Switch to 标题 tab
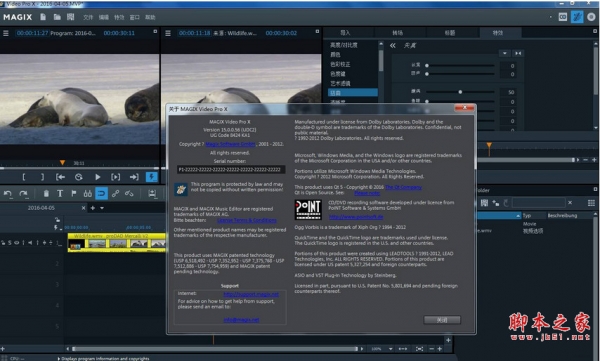 tap(450, 33)
